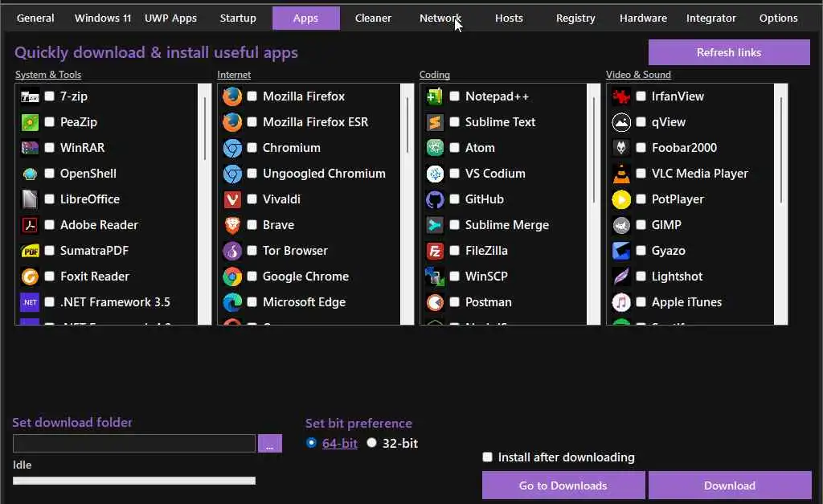
Task: Click the GIMP icon
Action: [x=621, y=225]
